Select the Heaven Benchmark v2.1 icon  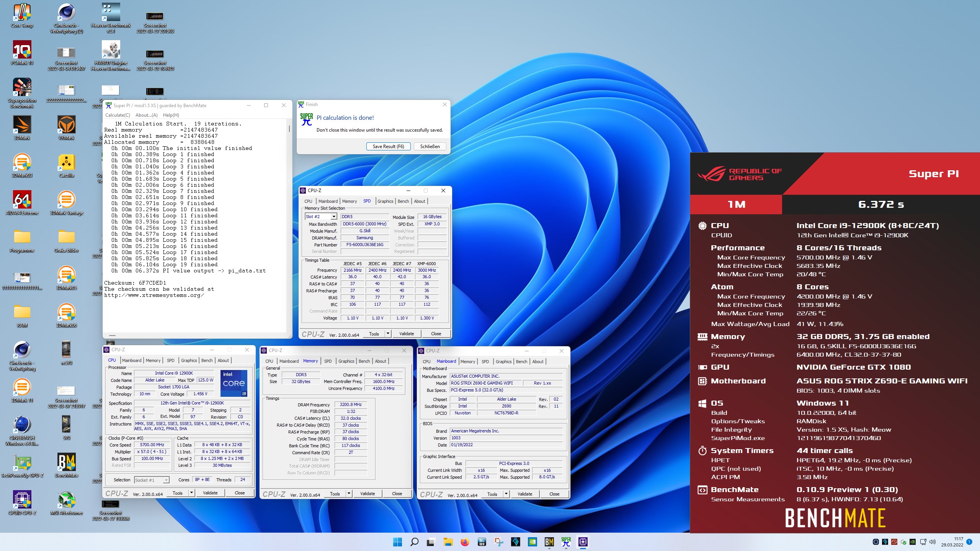click(x=111, y=18)
